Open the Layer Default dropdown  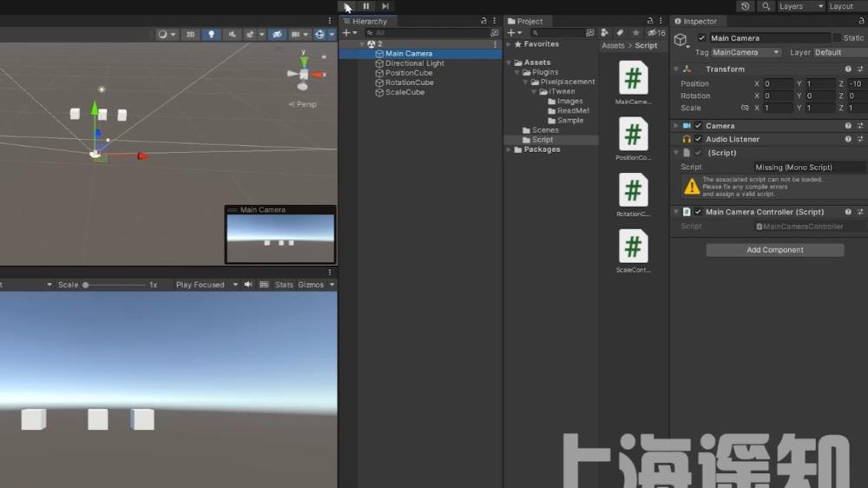tap(839, 52)
